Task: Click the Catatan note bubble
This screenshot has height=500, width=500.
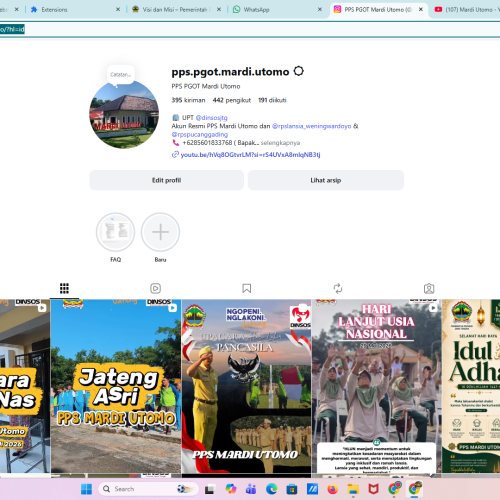Action: 120,75
